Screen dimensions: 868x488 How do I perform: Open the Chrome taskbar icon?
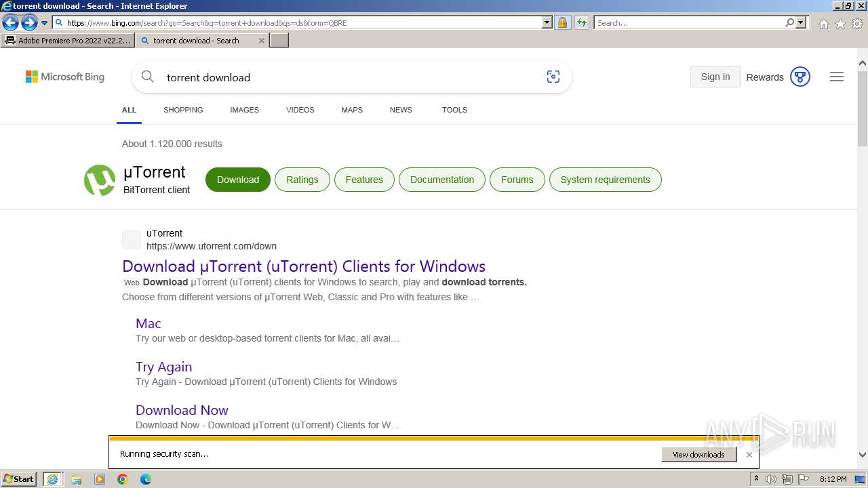pos(123,479)
